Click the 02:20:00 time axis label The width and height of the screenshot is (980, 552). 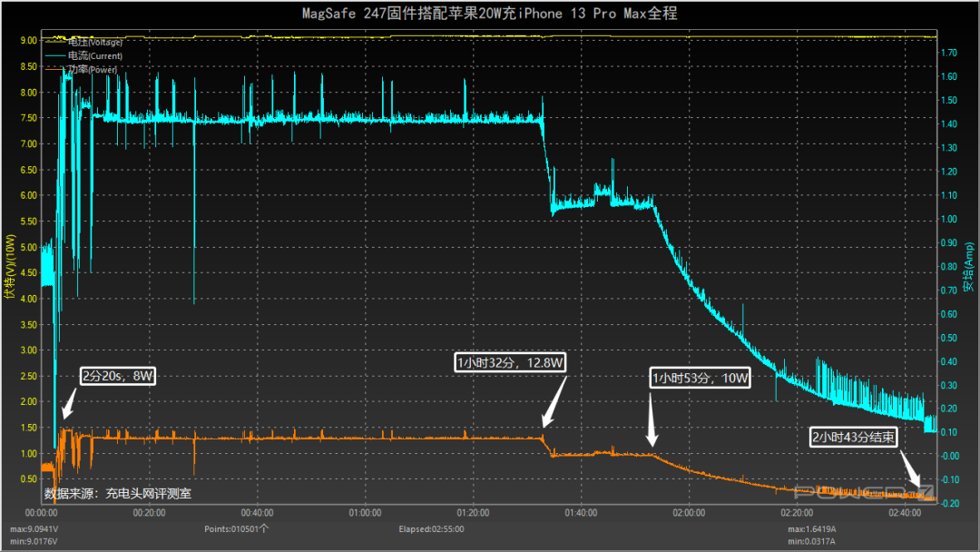click(x=797, y=513)
